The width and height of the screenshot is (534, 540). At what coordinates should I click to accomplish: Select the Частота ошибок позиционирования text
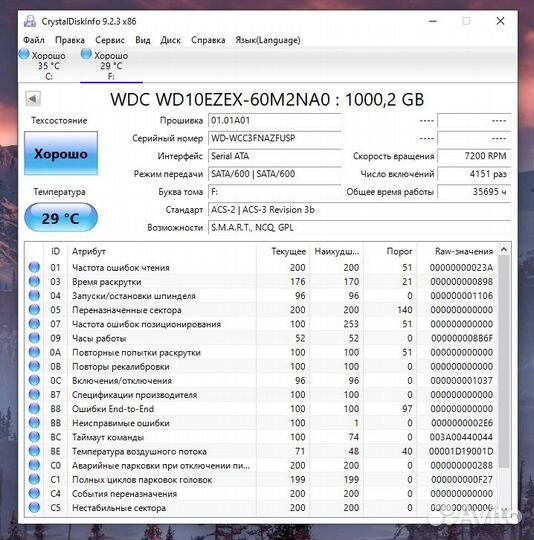[x=146, y=324]
